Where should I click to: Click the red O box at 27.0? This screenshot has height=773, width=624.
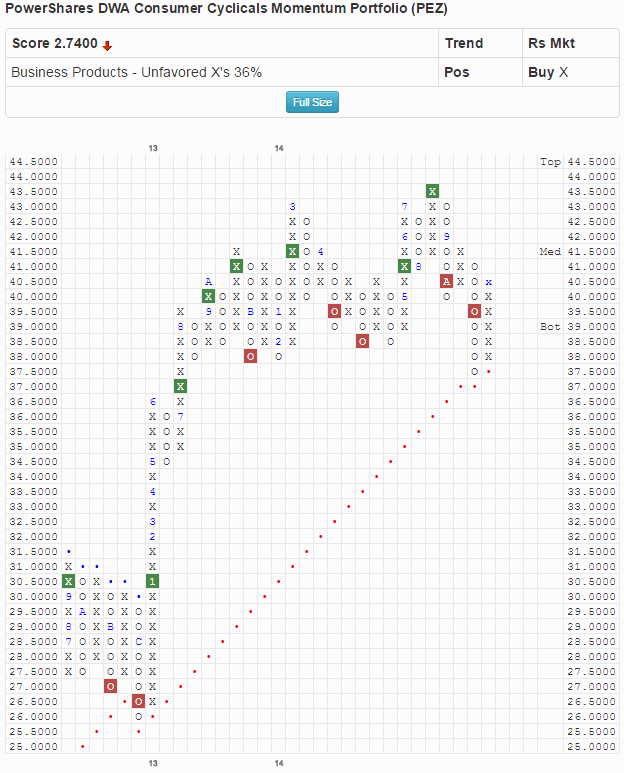tap(110, 686)
